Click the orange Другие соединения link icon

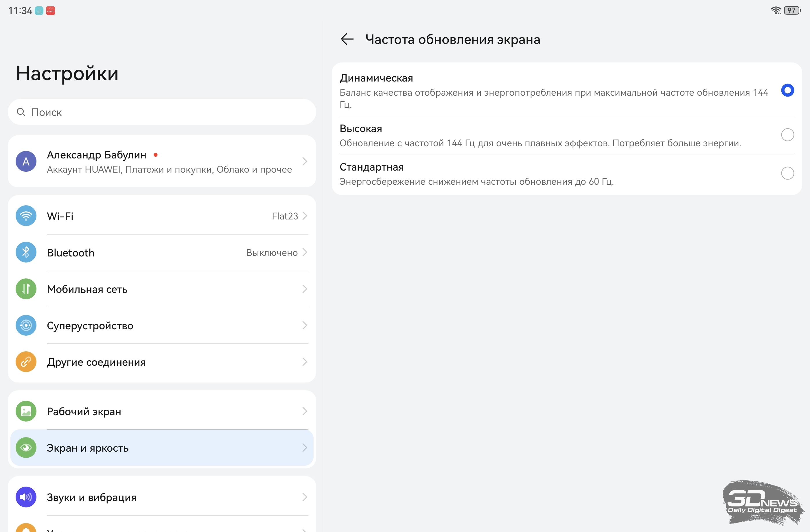point(26,362)
